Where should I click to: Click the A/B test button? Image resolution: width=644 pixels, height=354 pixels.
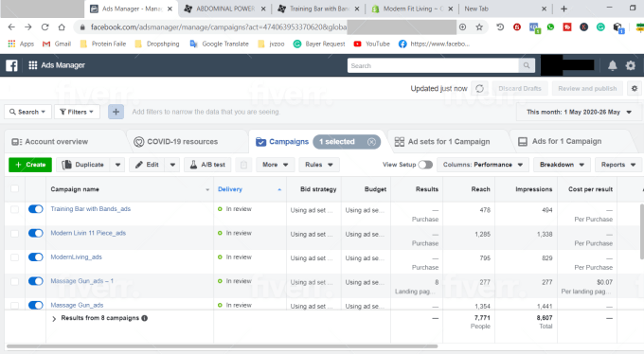[207, 165]
